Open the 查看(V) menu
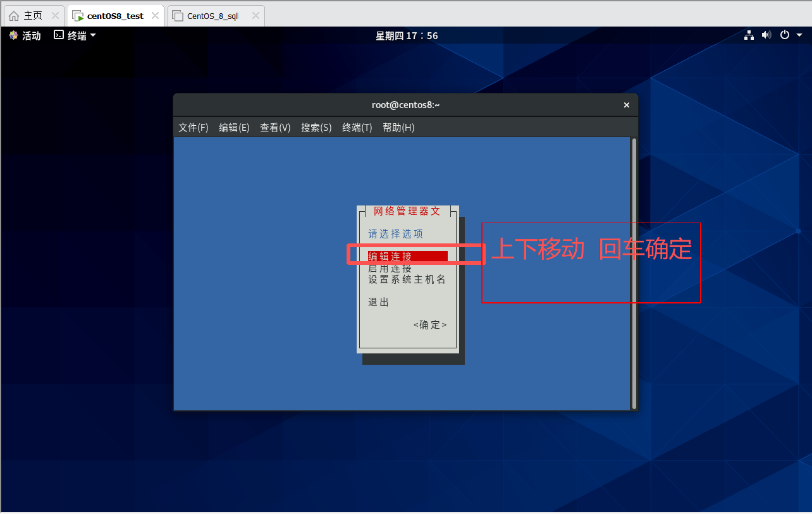The width and height of the screenshot is (812, 514). pos(275,127)
